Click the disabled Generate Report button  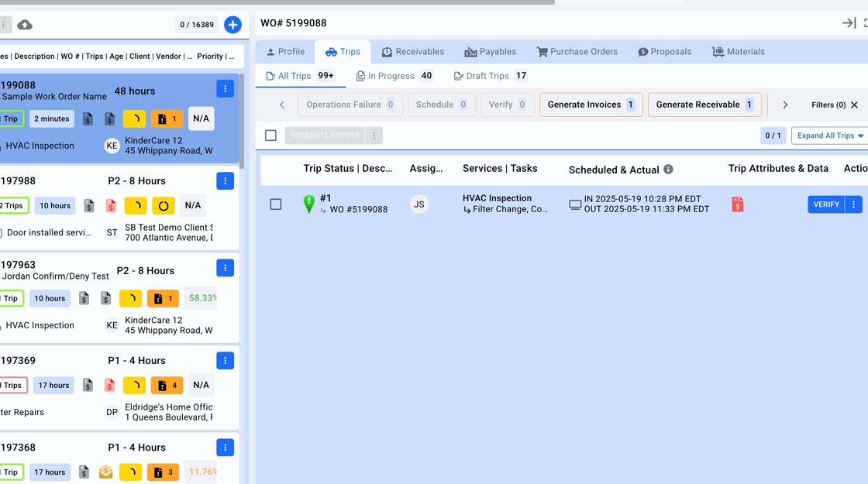pyautogui.click(x=325, y=136)
